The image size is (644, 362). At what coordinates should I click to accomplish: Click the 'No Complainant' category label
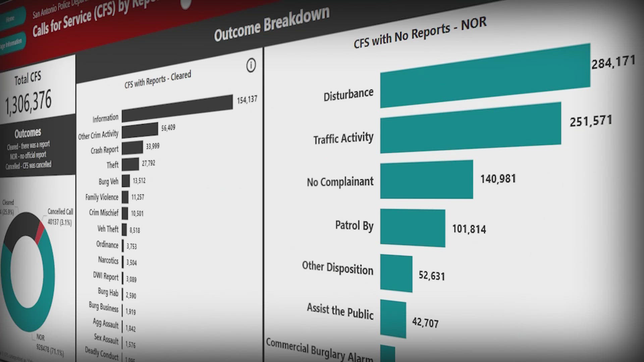click(x=340, y=182)
